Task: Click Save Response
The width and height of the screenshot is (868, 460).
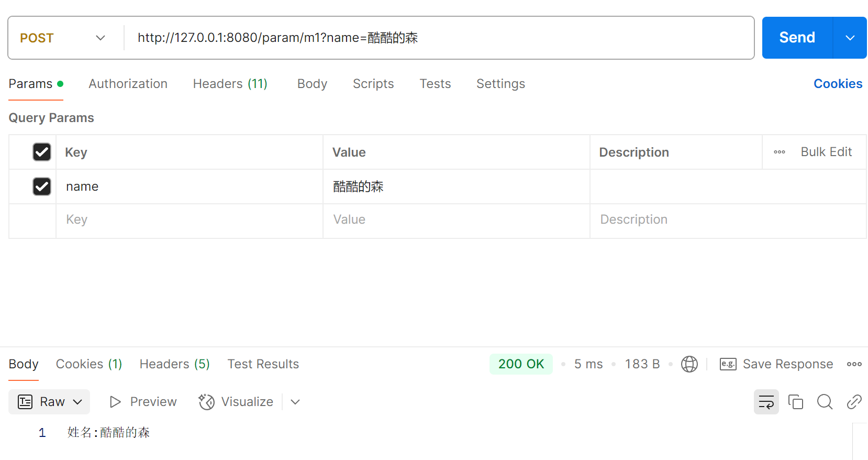Action: click(776, 364)
